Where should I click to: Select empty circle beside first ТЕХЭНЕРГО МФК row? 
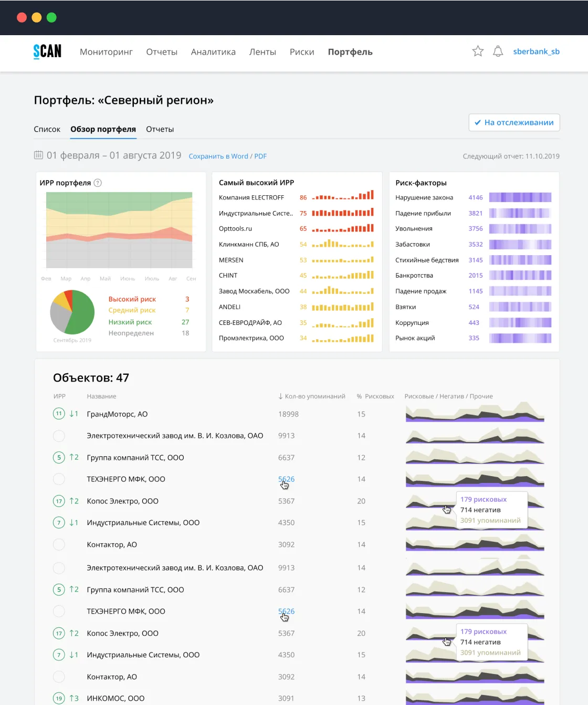tap(59, 479)
